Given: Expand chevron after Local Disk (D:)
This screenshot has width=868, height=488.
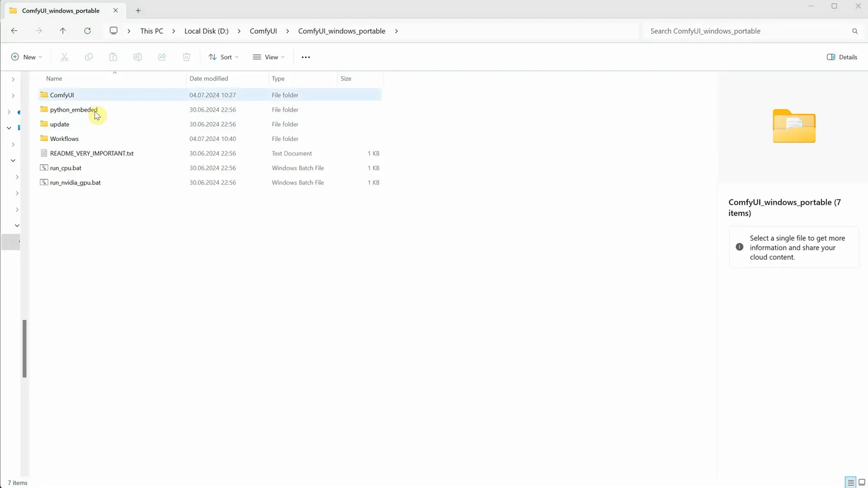Looking at the screenshot, I should (239, 31).
